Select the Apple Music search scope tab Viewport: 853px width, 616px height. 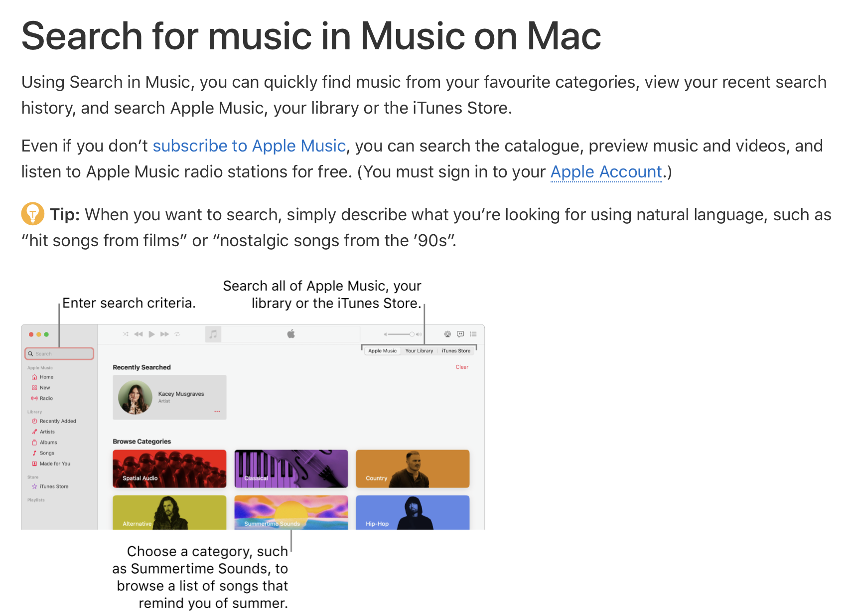pyautogui.click(x=383, y=351)
